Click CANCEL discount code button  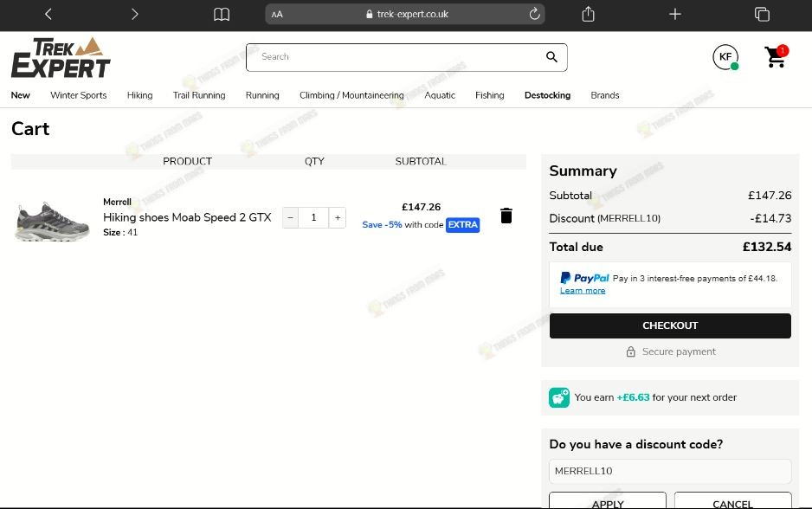pyautogui.click(x=732, y=501)
